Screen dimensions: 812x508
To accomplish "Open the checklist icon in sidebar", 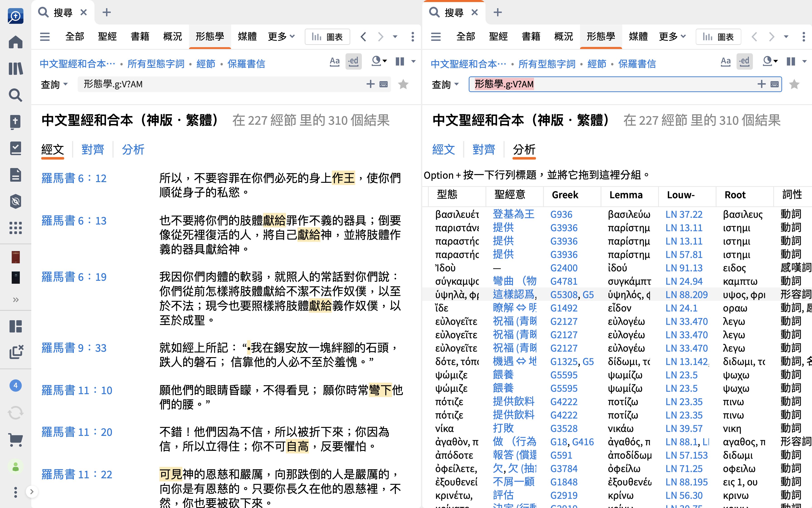I will coord(15,148).
